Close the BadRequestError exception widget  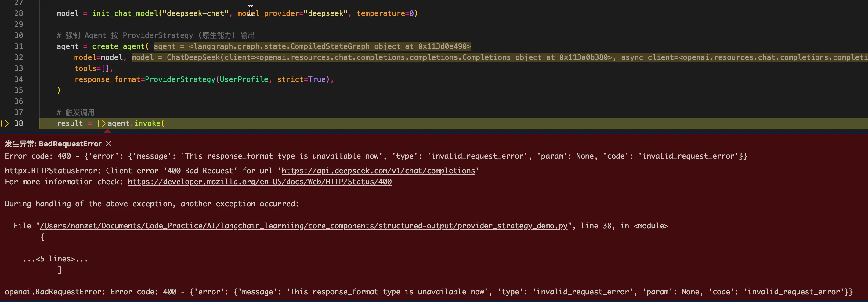tap(108, 144)
